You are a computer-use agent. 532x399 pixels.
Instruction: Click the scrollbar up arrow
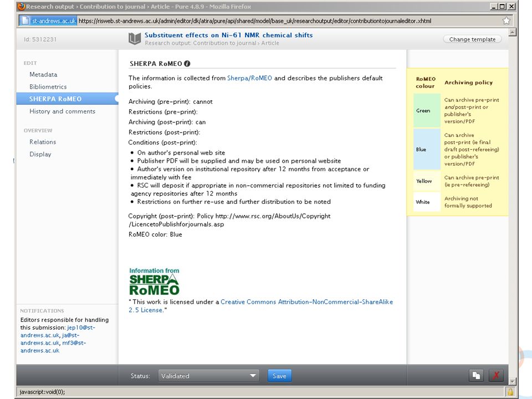coord(513,32)
